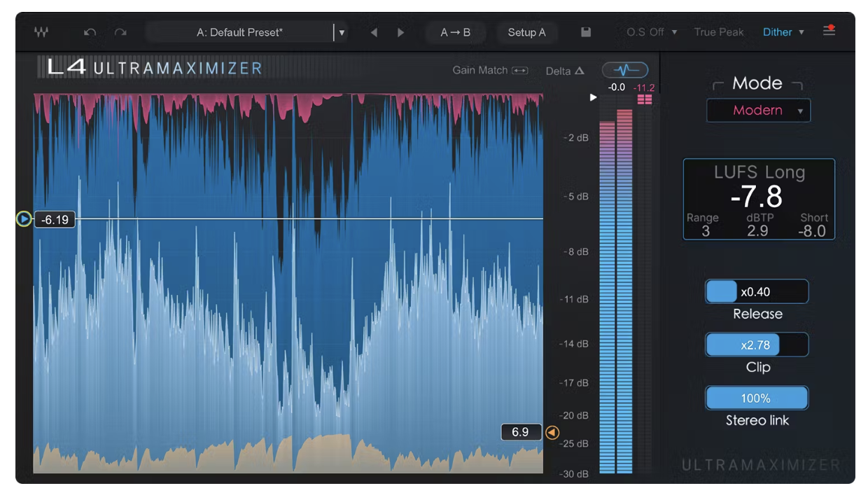Screen dimensions: 868x493
Task: Open the preset list dropdown arrow
Action: tap(342, 32)
